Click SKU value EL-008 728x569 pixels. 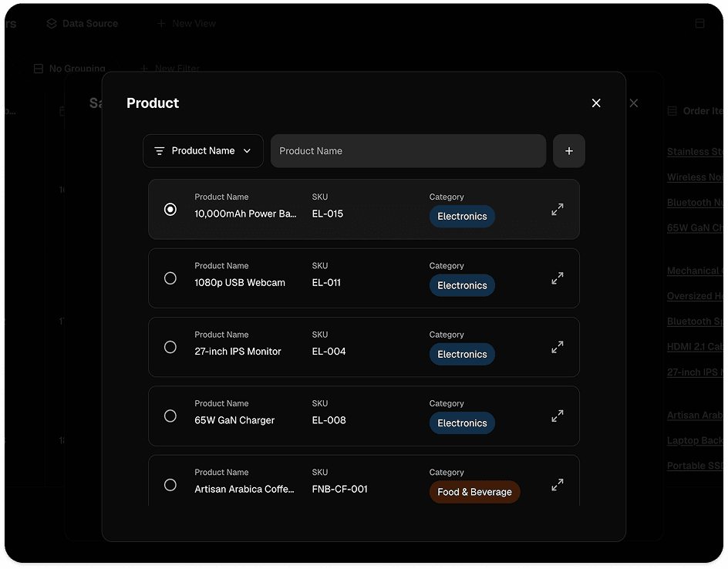point(329,420)
